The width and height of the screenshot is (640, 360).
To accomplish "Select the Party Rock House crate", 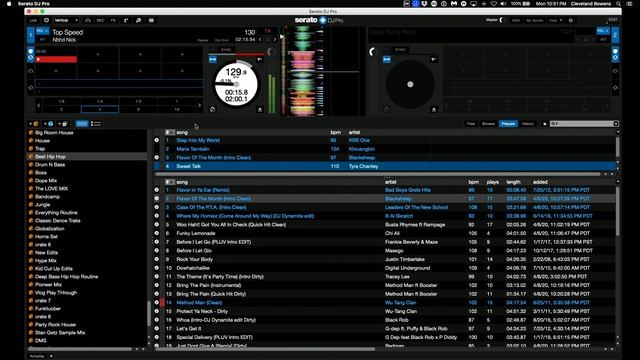I will (x=55, y=324).
